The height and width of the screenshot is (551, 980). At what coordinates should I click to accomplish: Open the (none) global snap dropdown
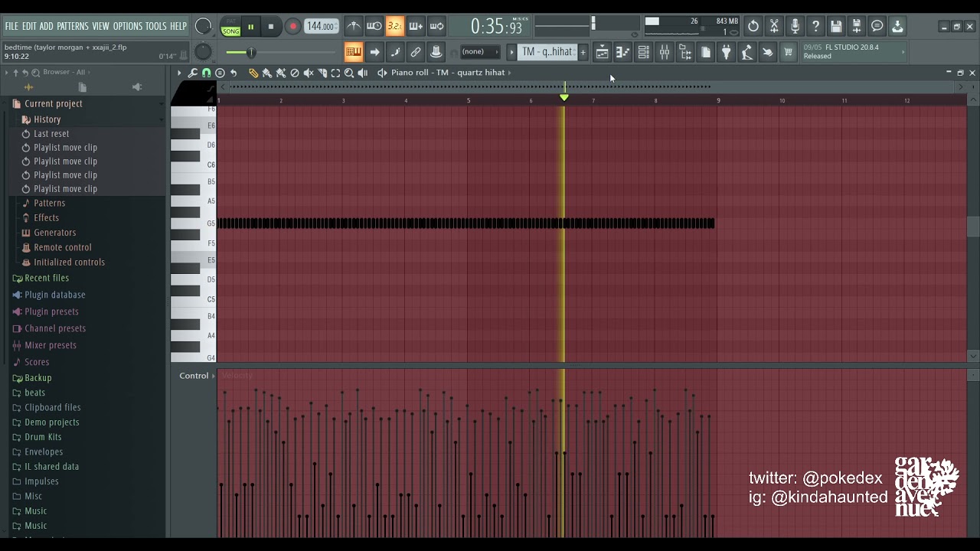coord(479,52)
